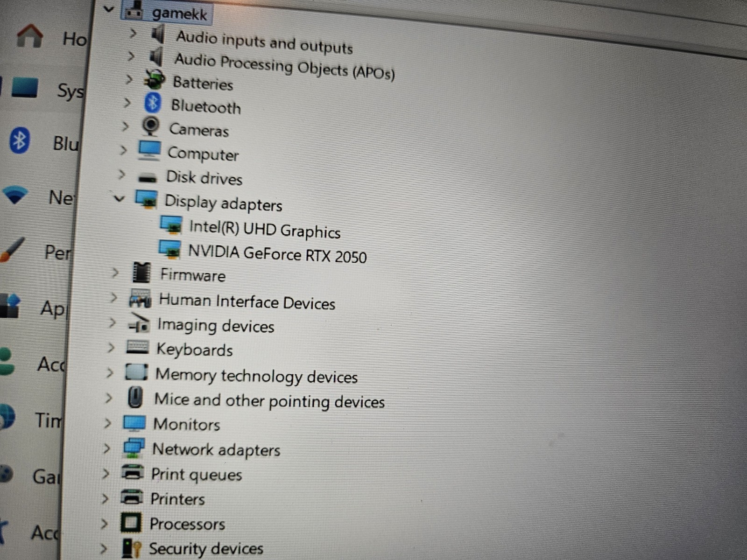747x560 pixels.
Task: Click the Cameras webcam icon
Action: click(151, 126)
